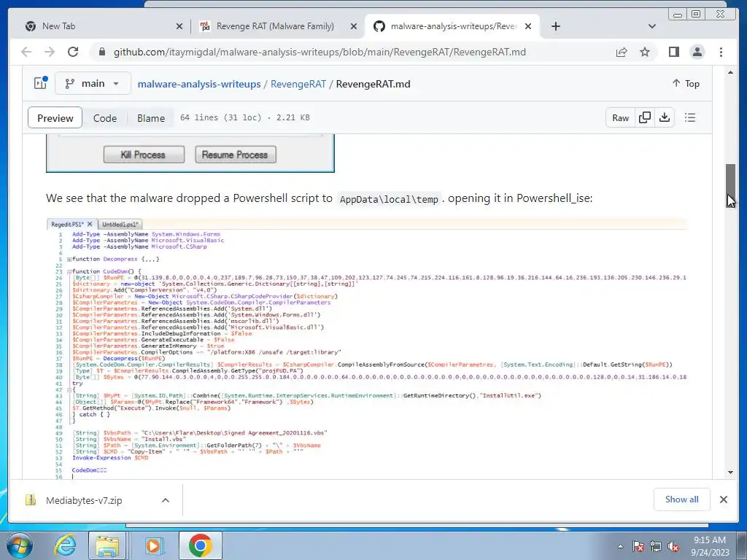Open Windows Media Player from the taskbar
The height and width of the screenshot is (560, 747).
[153, 545]
